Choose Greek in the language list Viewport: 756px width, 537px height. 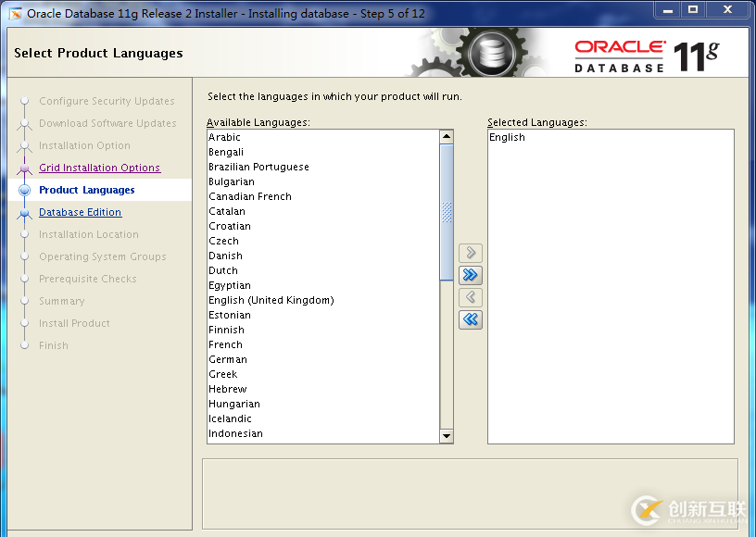click(x=323, y=374)
